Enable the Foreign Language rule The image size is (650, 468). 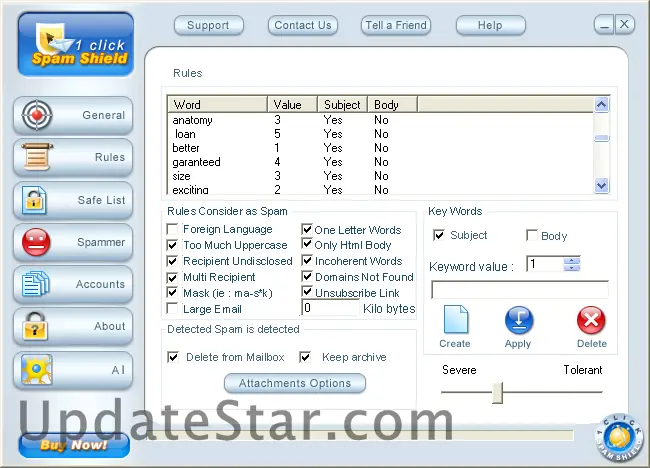(x=172, y=229)
